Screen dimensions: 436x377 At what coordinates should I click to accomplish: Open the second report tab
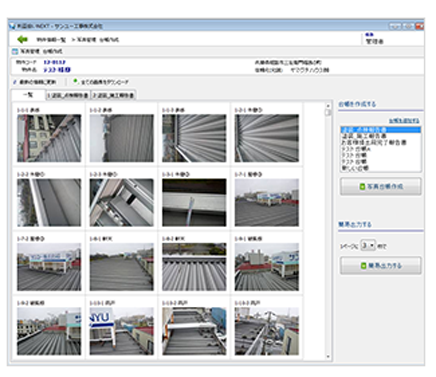pyautogui.click(x=68, y=95)
